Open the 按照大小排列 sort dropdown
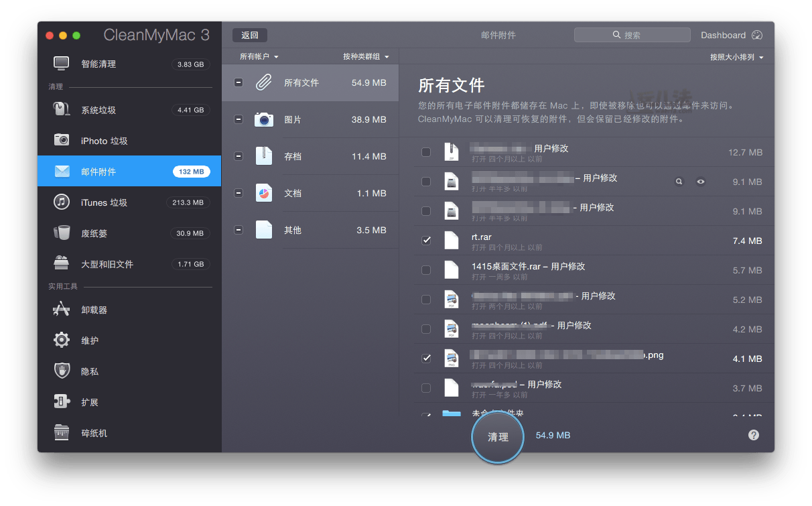This screenshot has height=506, width=812. (x=737, y=57)
